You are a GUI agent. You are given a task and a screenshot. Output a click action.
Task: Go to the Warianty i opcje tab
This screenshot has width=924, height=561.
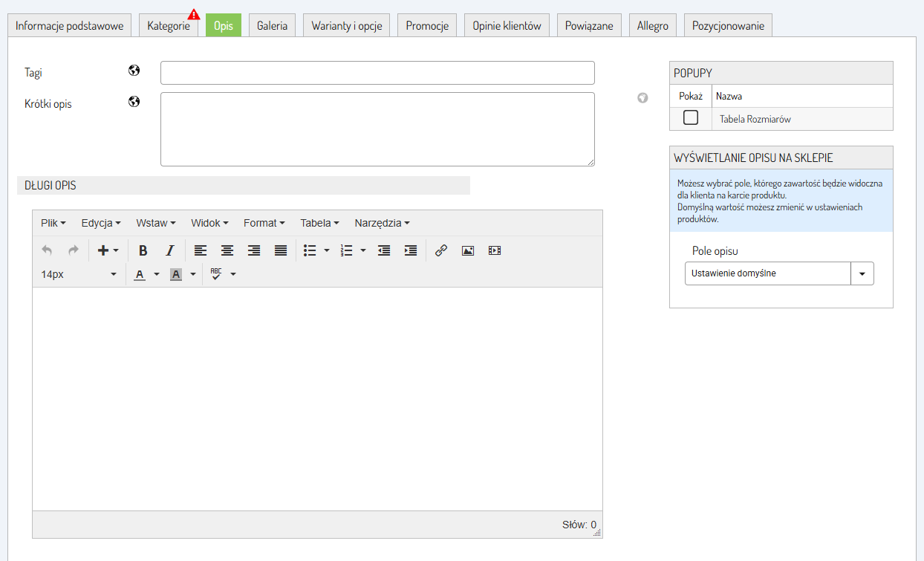[347, 25]
